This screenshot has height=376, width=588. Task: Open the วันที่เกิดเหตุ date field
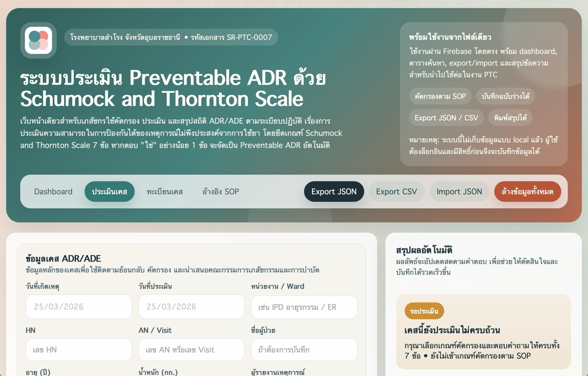(79, 307)
